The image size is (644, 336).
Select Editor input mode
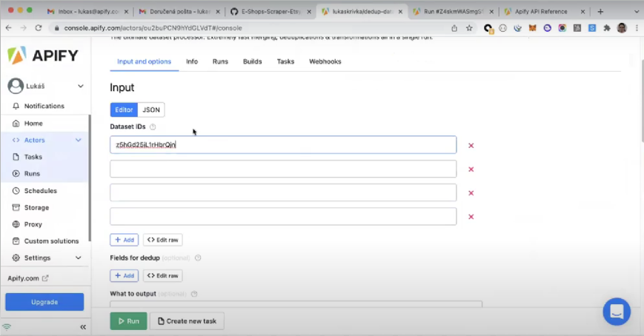124,110
